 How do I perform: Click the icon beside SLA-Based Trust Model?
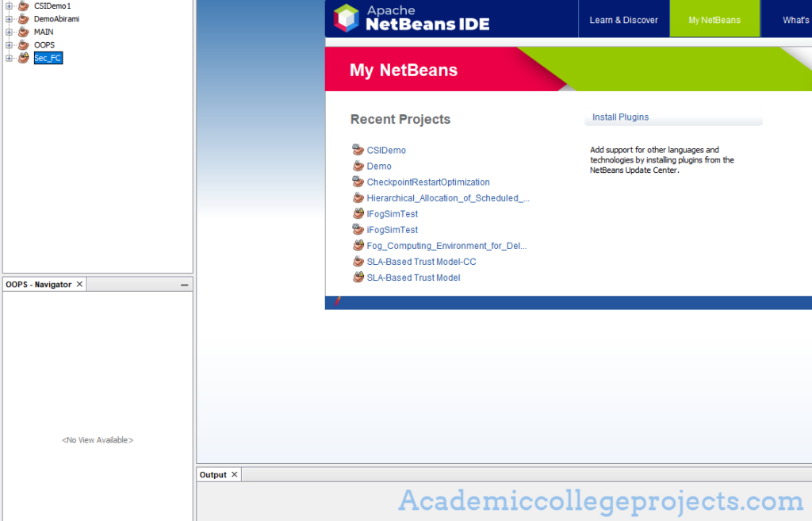coord(358,278)
